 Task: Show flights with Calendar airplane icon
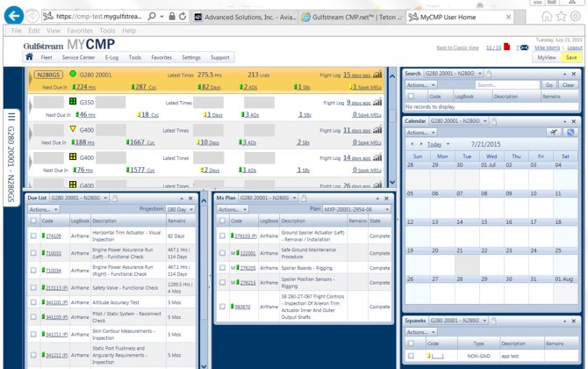point(553,132)
